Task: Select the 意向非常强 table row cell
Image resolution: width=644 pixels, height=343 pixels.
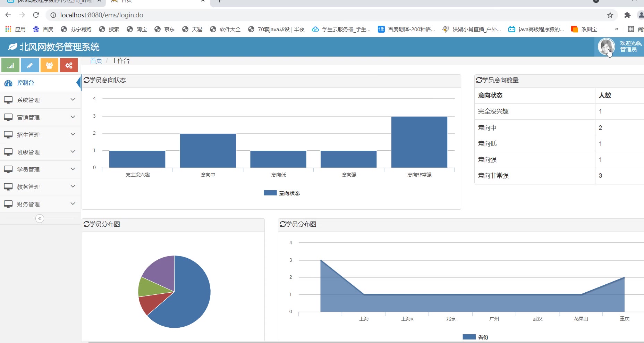Action: 534,176
